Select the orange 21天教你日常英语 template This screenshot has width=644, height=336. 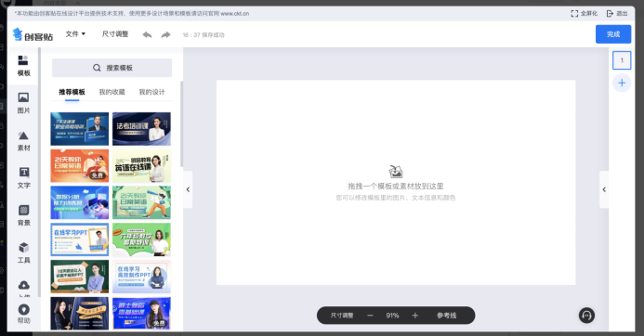(x=80, y=166)
